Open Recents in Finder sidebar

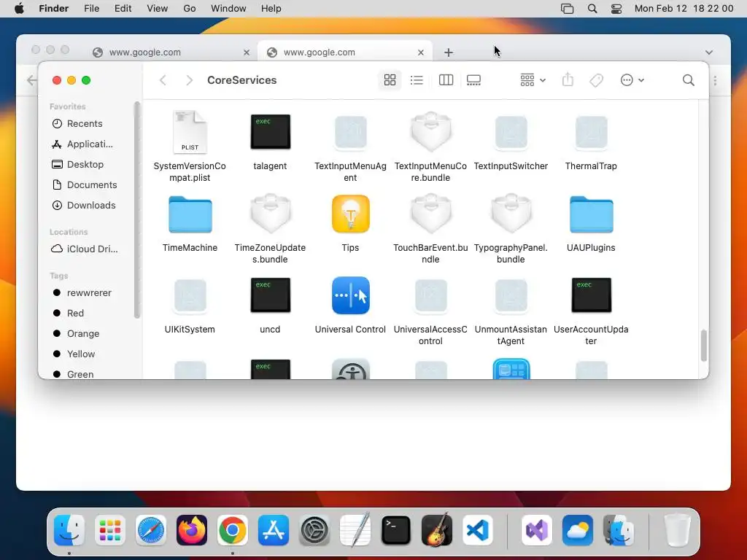point(85,123)
